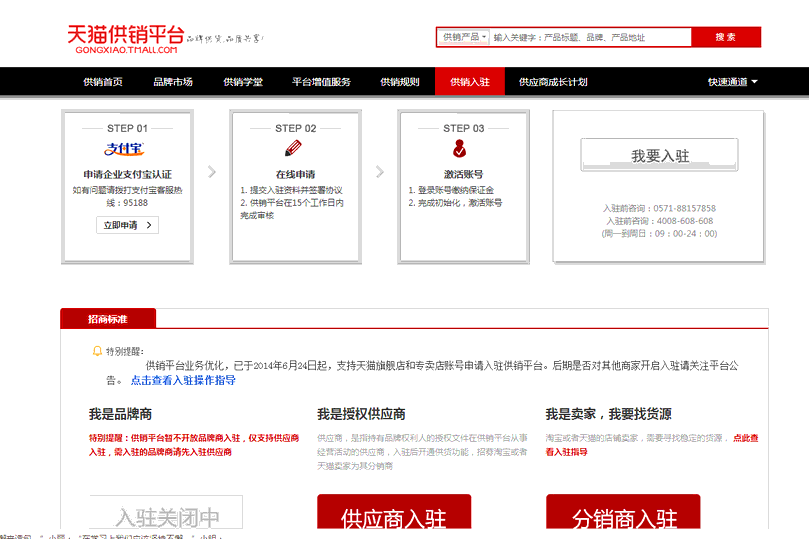This screenshot has height=539, width=809.
Task: Click the 我是卖家，我要找货源 heading
Action: coord(608,414)
